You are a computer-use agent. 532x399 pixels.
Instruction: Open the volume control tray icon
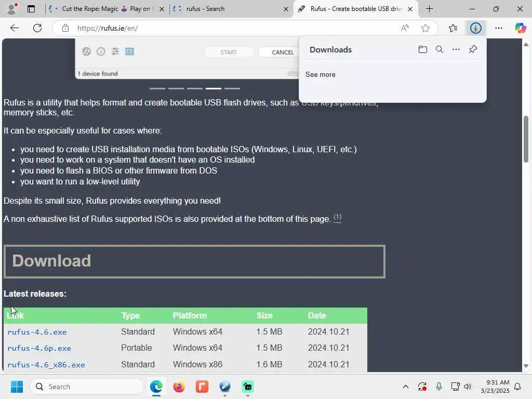pyautogui.click(x=468, y=387)
